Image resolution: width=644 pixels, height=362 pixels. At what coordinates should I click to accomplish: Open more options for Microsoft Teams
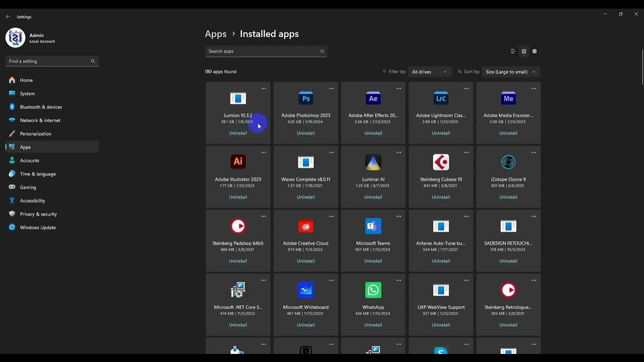[x=398, y=216]
